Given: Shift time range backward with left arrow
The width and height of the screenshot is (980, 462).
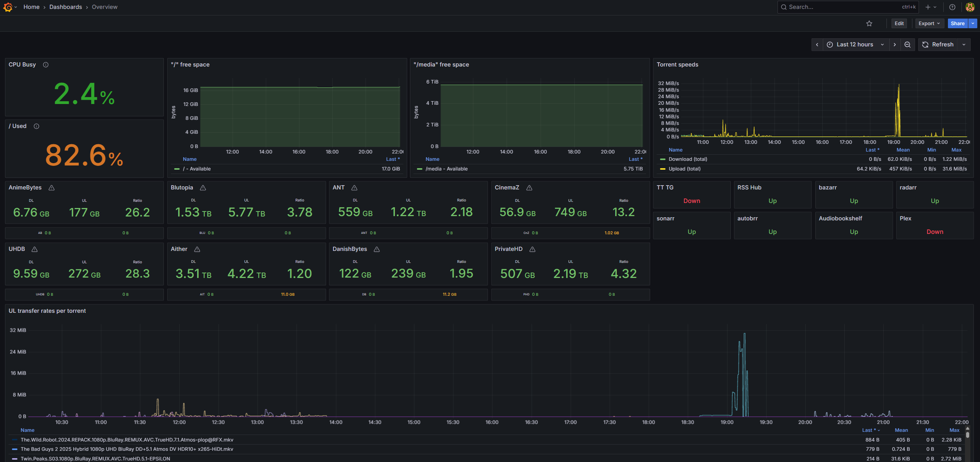Looking at the screenshot, I should pos(817,44).
